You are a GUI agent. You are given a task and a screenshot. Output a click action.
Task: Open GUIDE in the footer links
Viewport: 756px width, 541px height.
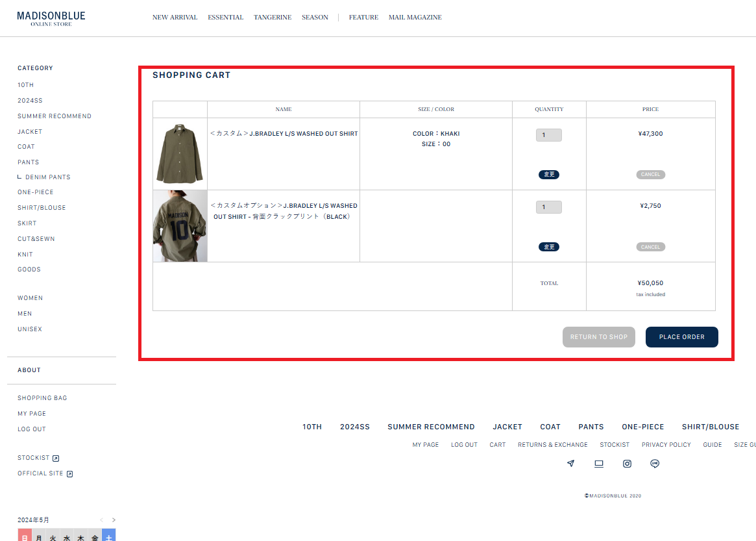pyautogui.click(x=712, y=444)
